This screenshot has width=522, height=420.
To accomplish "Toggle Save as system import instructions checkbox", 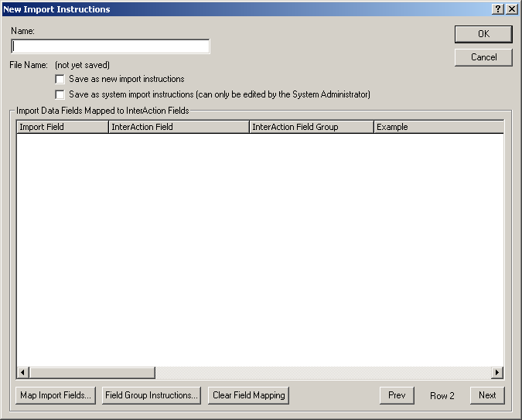I will (x=60, y=94).
